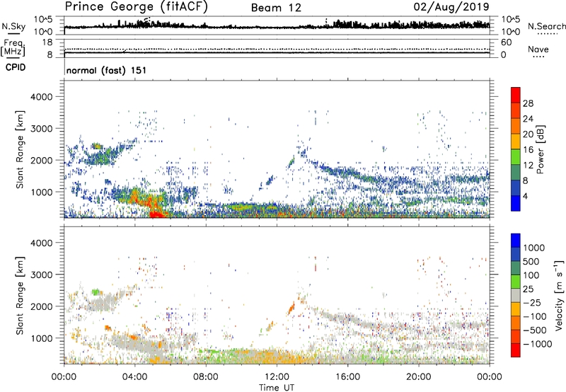Click the blue bottom of power colorbar
The width and height of the screenshot is (566, 392).
click(x=516, y=203)
